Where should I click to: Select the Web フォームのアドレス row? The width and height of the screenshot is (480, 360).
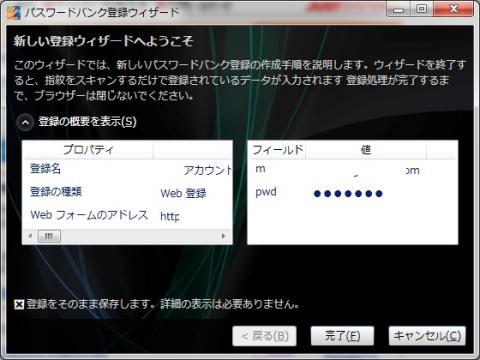pos(127,216)
